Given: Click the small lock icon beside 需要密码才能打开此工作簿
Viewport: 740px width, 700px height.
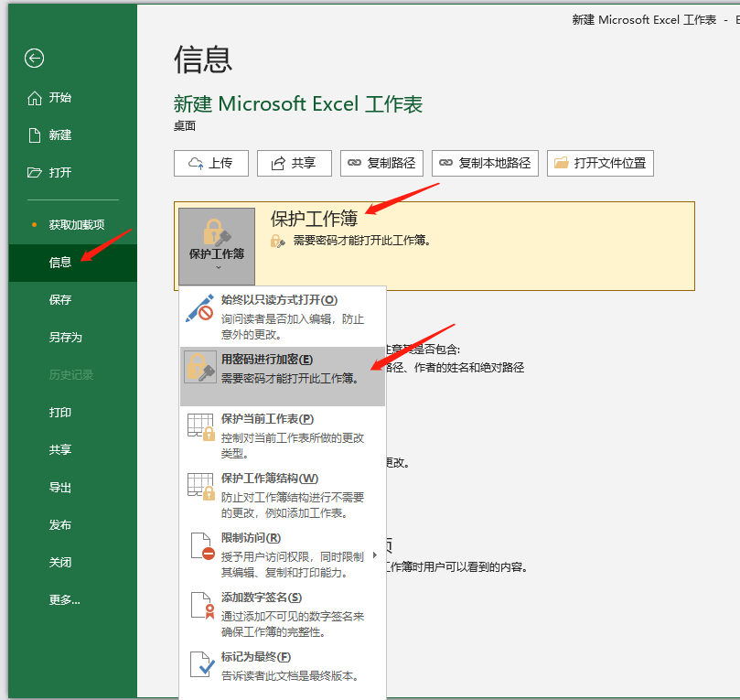Looking at the screenshot, I should coord(277,242).
